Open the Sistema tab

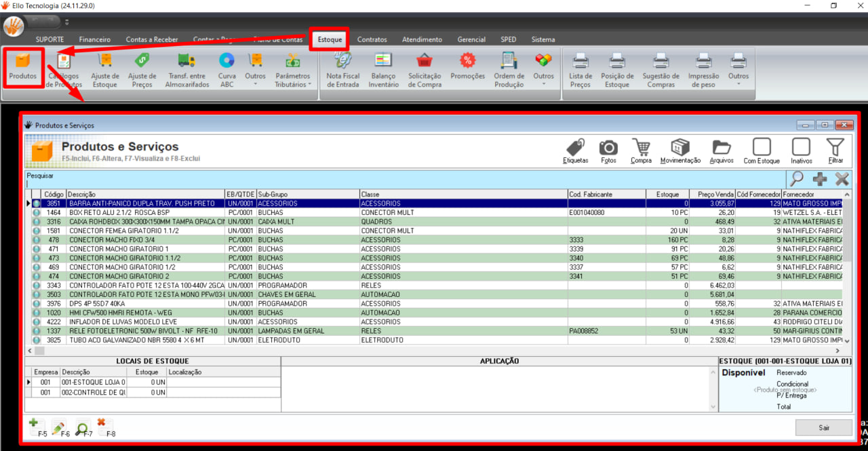click(543, 39)
